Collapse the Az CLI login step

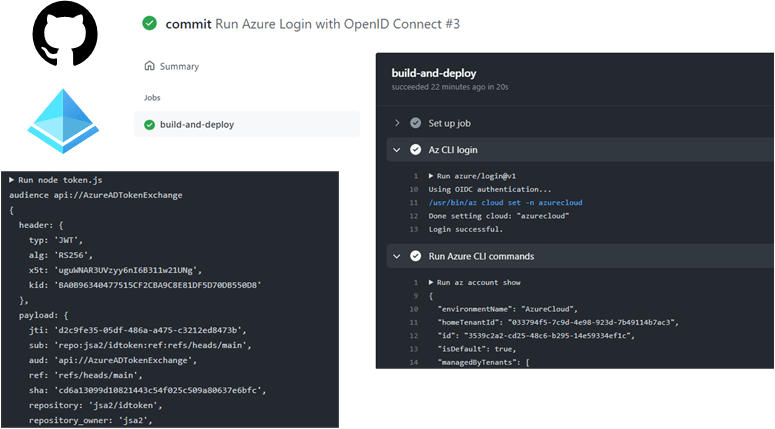397,150
